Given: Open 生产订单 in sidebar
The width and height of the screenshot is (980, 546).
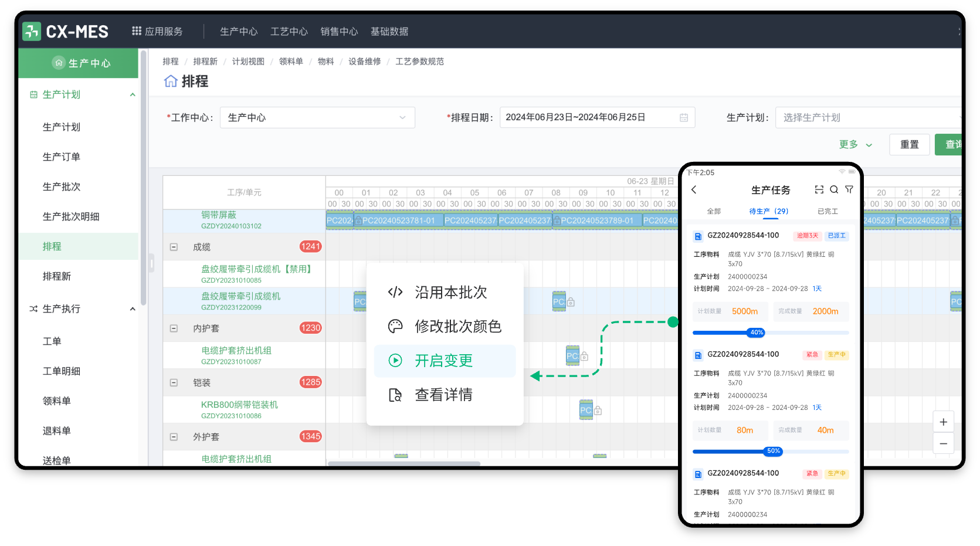Looking at the screenshot, I should pyautogui.click(x=62, y=157).
